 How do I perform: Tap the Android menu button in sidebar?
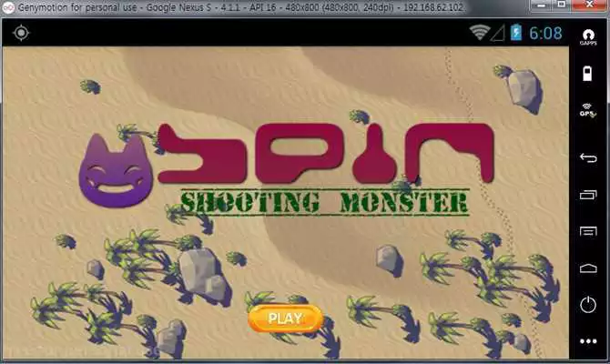coord(588,231)
